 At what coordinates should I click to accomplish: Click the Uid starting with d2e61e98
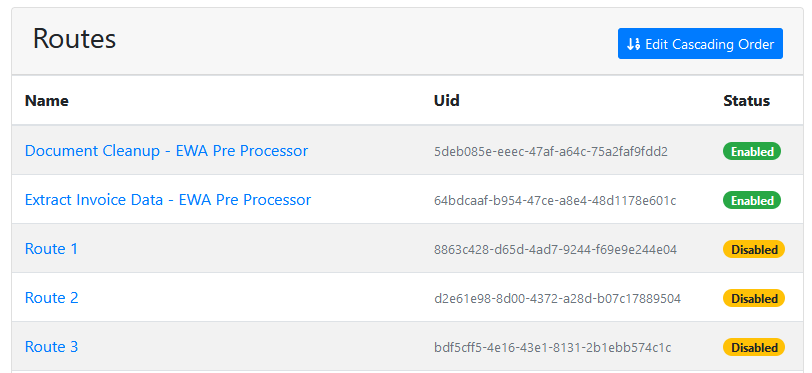pos(557,299)
